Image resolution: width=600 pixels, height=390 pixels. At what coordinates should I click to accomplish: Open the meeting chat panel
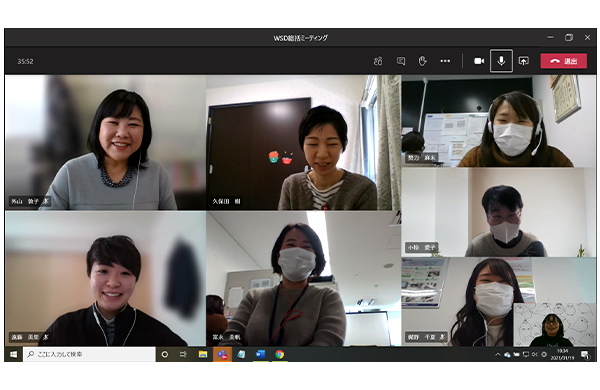pyautogui.click(x=401, y=61)
